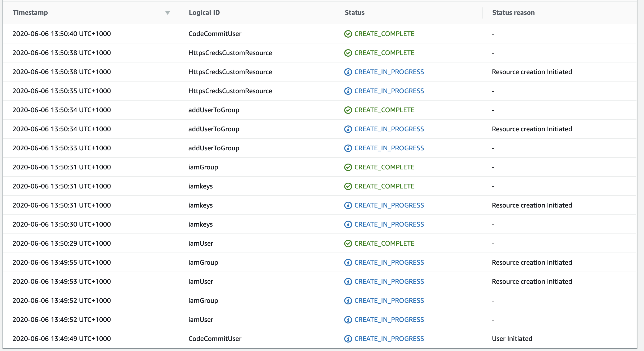
Task: Click info icon in CodeCommitUser 13:49:49 row
Action: 348,339
